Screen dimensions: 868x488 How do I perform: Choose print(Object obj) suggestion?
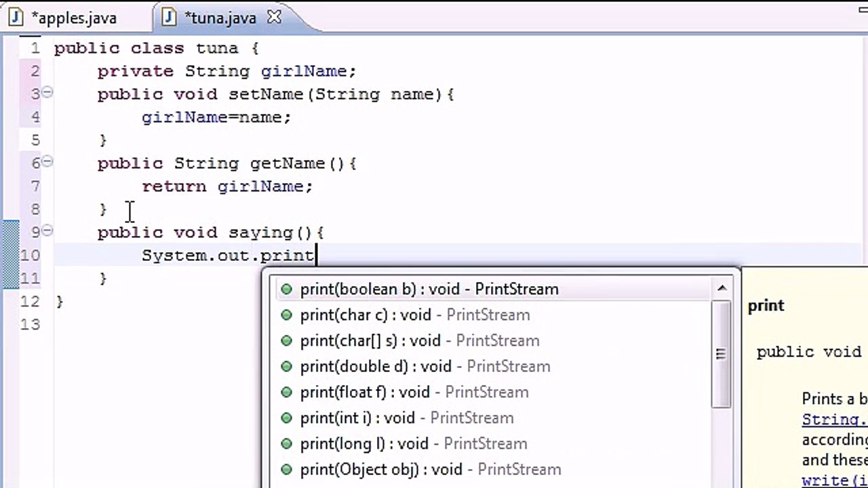coord(494,470)
